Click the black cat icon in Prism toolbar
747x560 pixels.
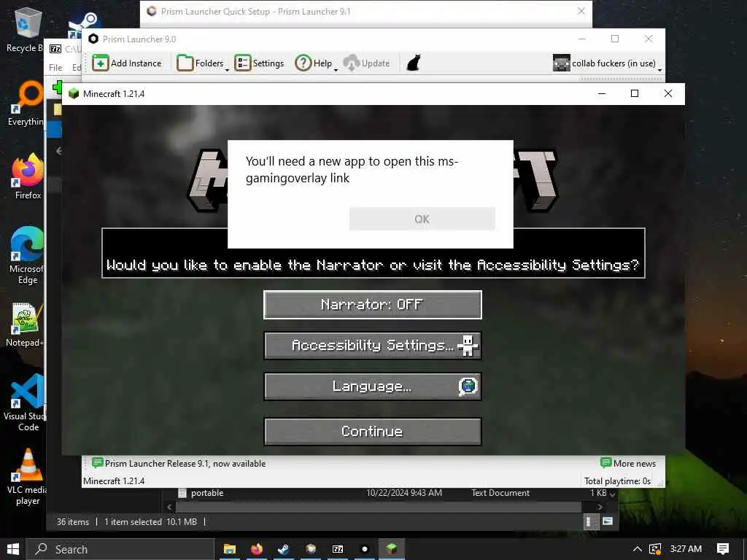[414, 63]
